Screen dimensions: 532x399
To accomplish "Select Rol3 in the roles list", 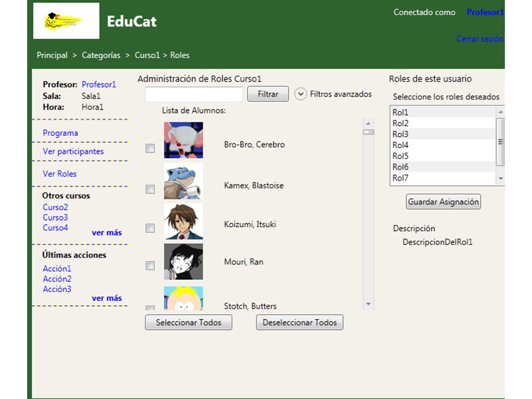I will (x=443, y=134).
